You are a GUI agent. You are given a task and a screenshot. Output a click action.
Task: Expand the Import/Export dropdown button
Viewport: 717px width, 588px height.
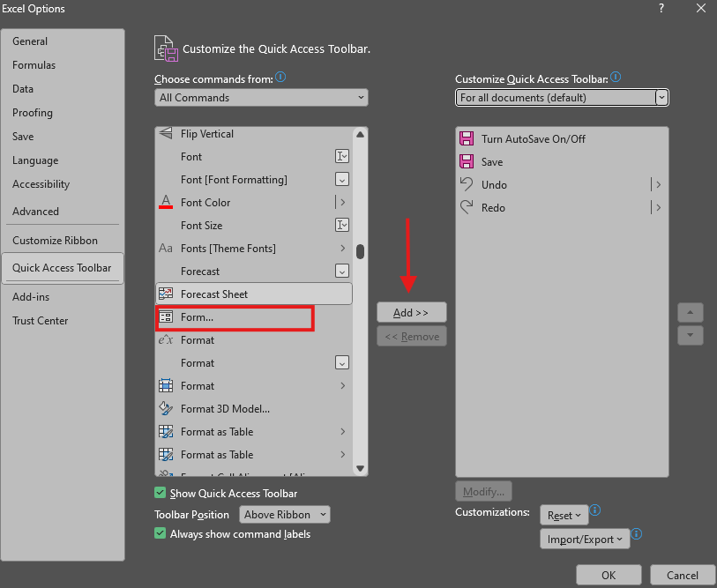click(585, 540)
